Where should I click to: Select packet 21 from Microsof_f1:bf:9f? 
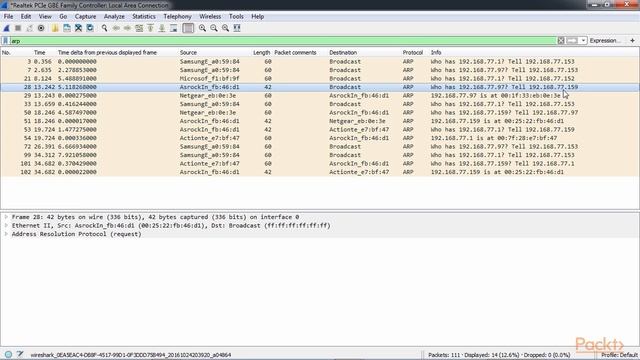[x=320, y=78]
